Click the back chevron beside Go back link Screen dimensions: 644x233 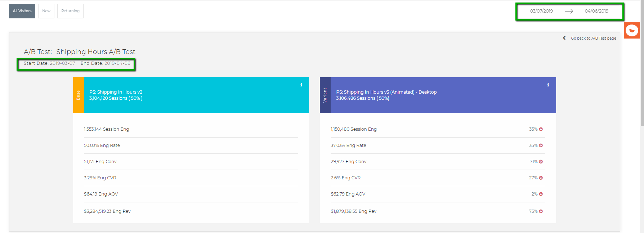pos(564,38)
